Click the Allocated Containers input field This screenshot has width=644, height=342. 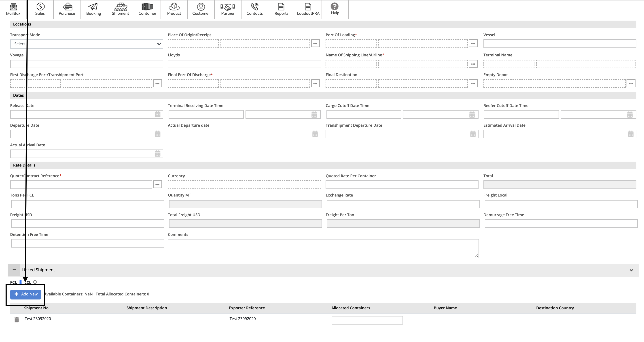367,320
